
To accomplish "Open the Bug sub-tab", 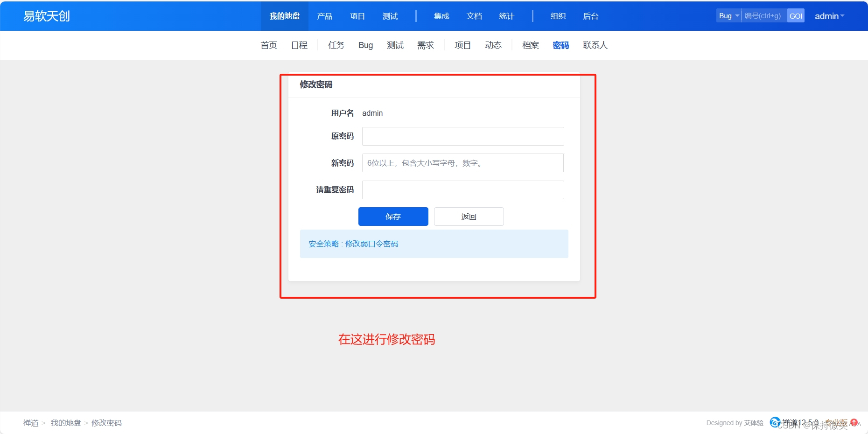I will click(366, 45).
